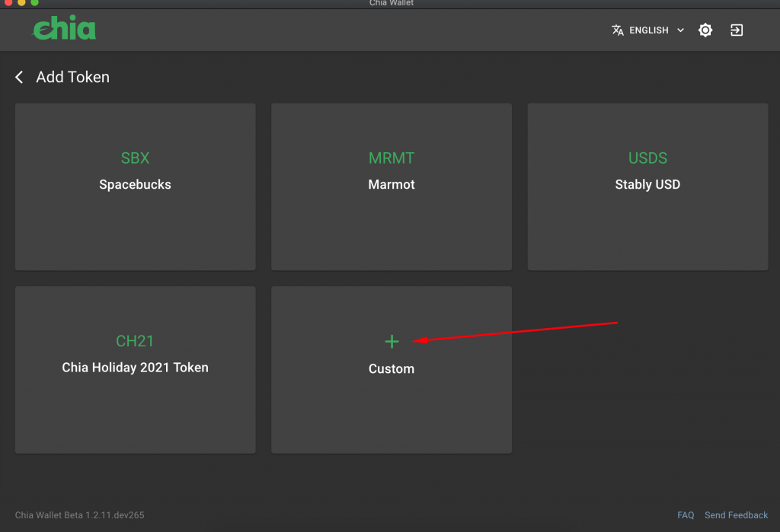The height and width of the screenshot is (532, 780).
Task: Open the FAQ link
Action: 686,515
